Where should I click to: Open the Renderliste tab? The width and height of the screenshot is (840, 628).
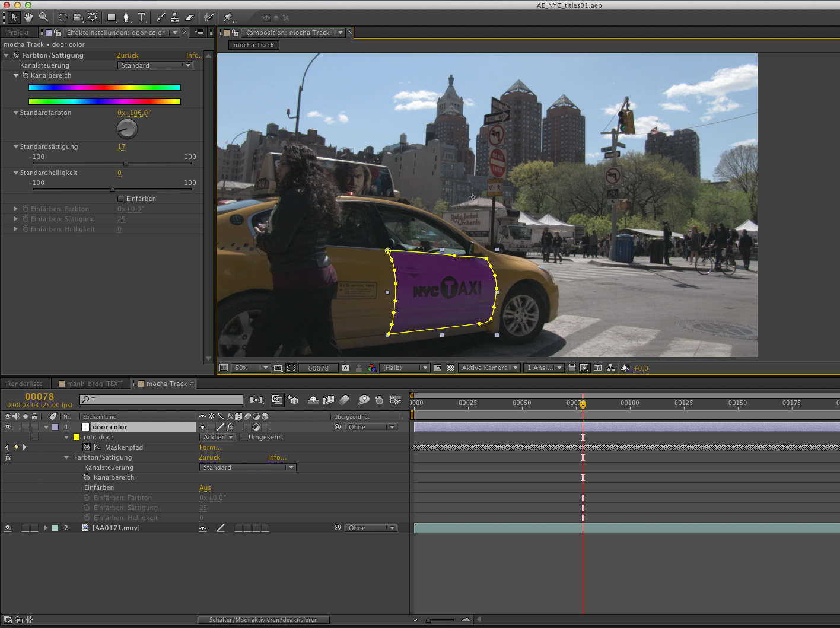(x=24, y=384)
